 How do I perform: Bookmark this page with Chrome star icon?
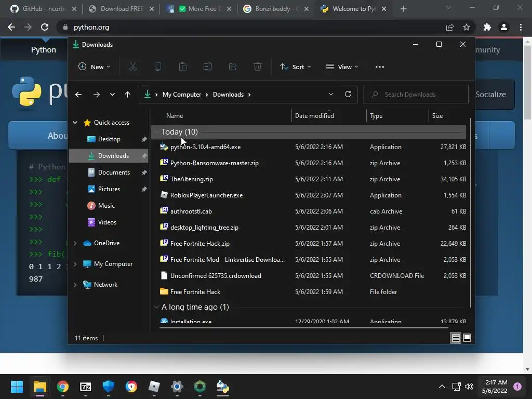(467, 27)
